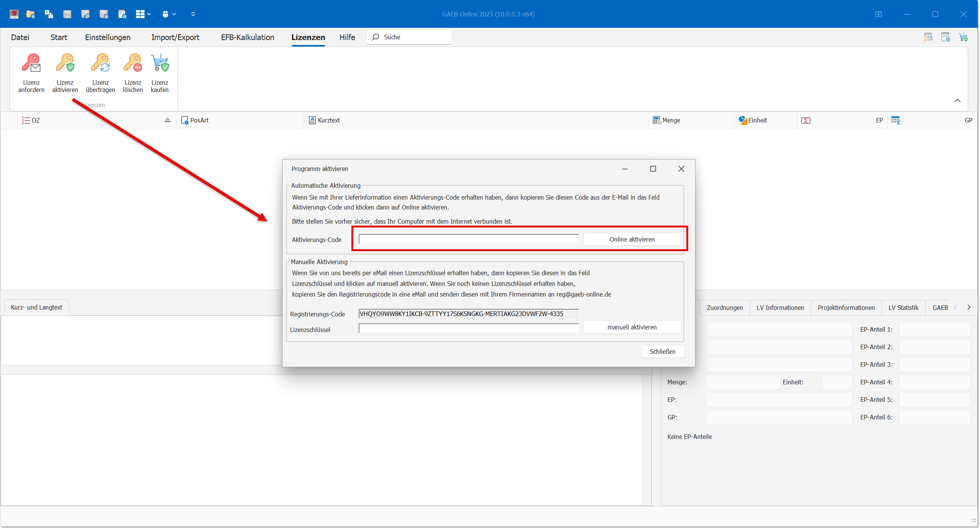Click into the Aktivierungs-Code input field
980x529 pixels.
click(468, 239)
